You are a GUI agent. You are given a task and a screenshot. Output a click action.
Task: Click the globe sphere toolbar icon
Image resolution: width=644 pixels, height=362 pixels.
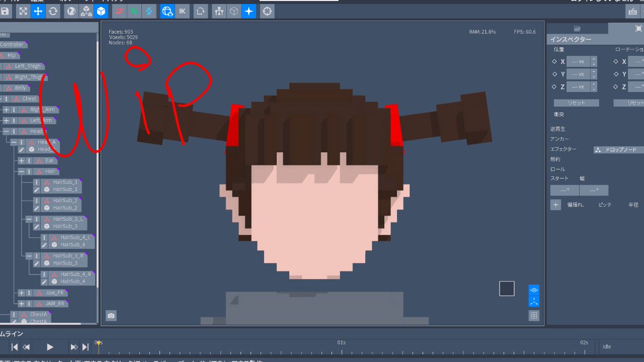tap(71, 11)
